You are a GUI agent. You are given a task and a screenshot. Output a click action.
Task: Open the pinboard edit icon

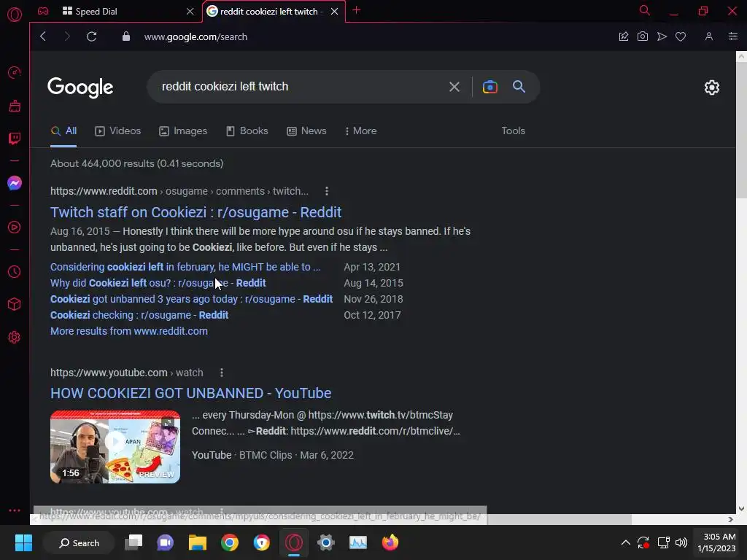pos(623,36)
